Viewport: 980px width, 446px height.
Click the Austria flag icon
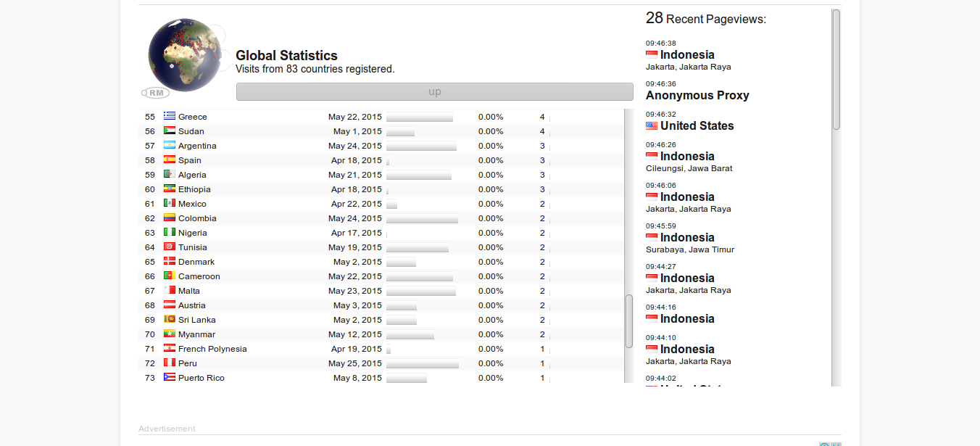click(170, 305)
